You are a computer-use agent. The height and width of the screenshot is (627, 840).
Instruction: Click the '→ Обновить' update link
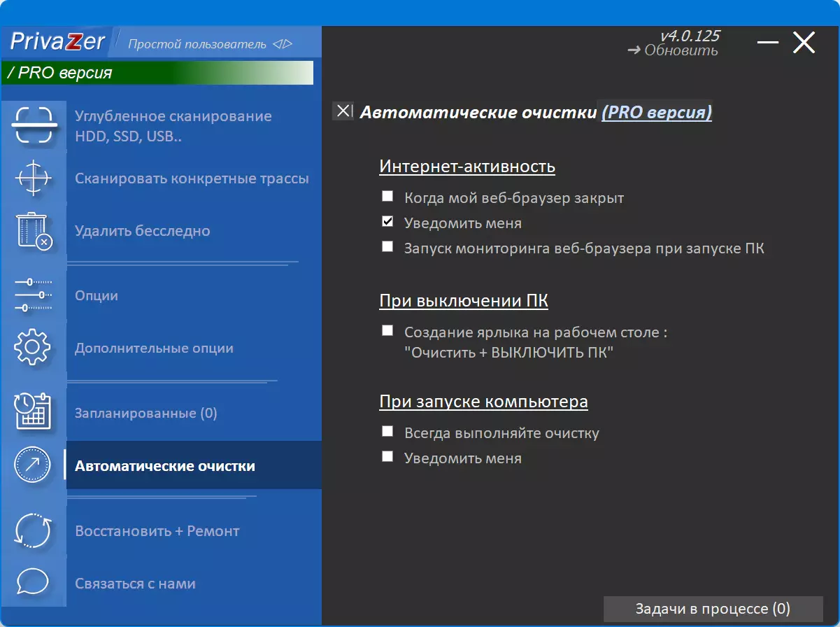click(672, 50)
